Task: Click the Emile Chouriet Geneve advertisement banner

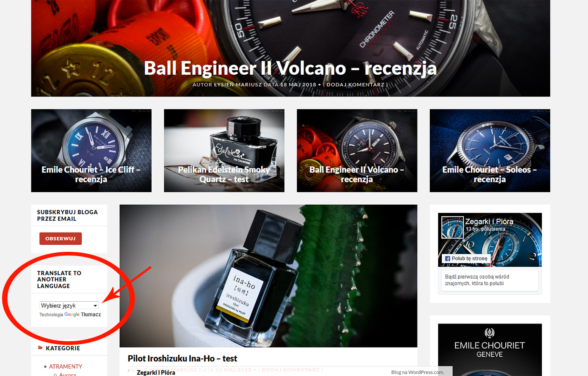Action: pyautogui.click(x=490, y=350)
